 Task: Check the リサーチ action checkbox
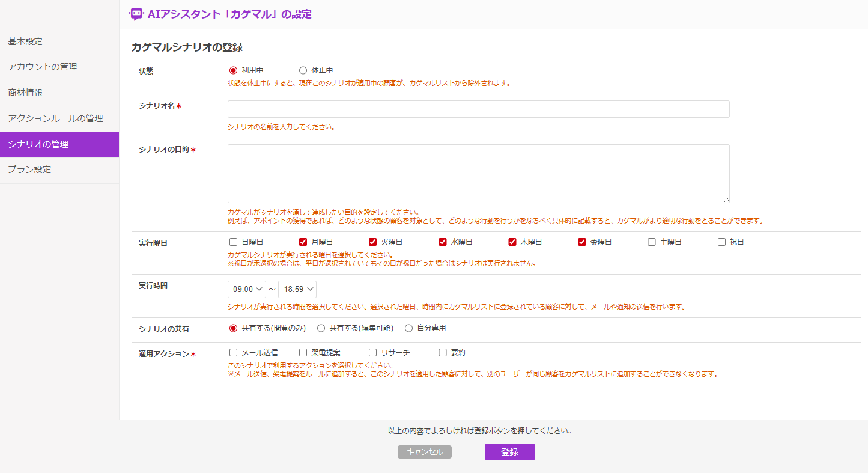(372, 353)
